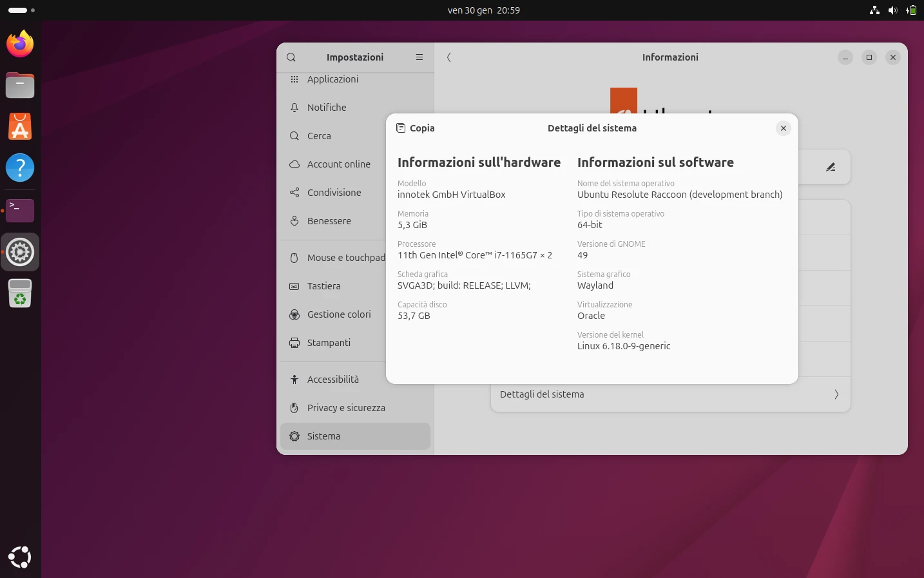Select Gestione colori in the sidebar

click(294, 314)
